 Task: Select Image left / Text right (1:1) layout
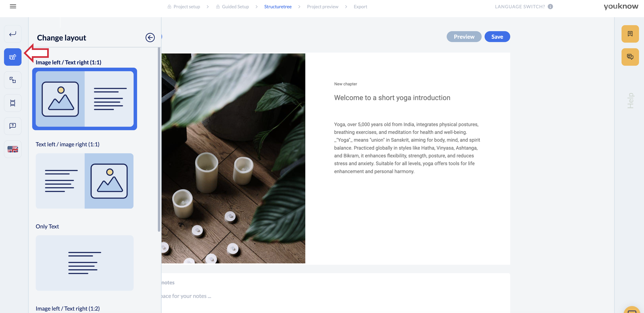85,99
